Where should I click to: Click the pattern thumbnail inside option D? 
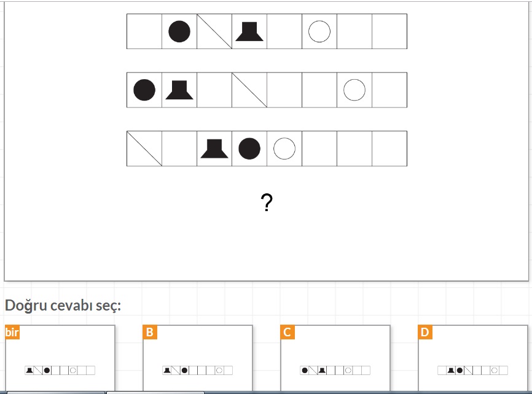(473, 370)
